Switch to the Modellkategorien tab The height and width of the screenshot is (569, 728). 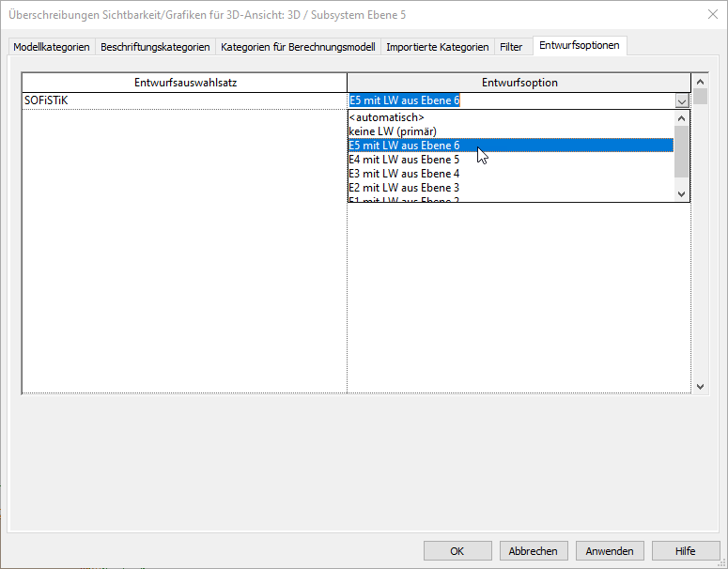(52, 47)
